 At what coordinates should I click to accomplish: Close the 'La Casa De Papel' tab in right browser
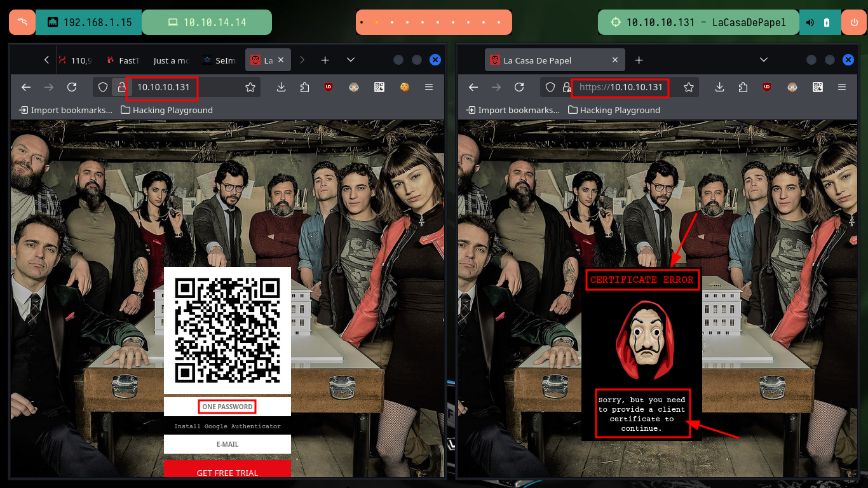tap(615, 60)
